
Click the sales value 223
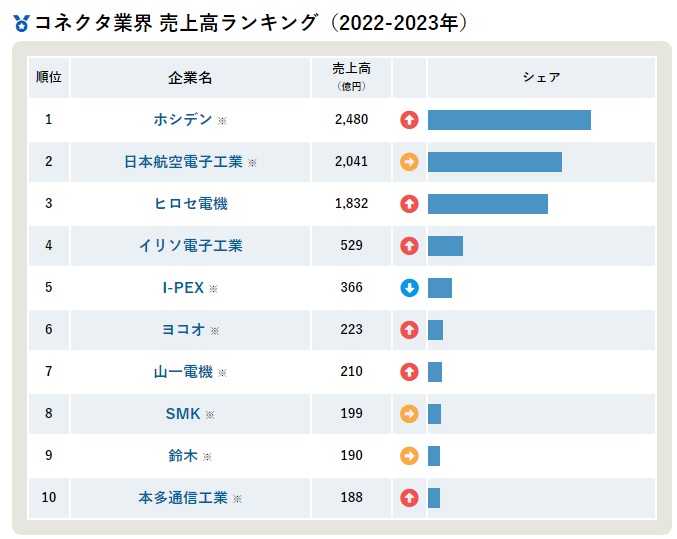click(351, 329)
